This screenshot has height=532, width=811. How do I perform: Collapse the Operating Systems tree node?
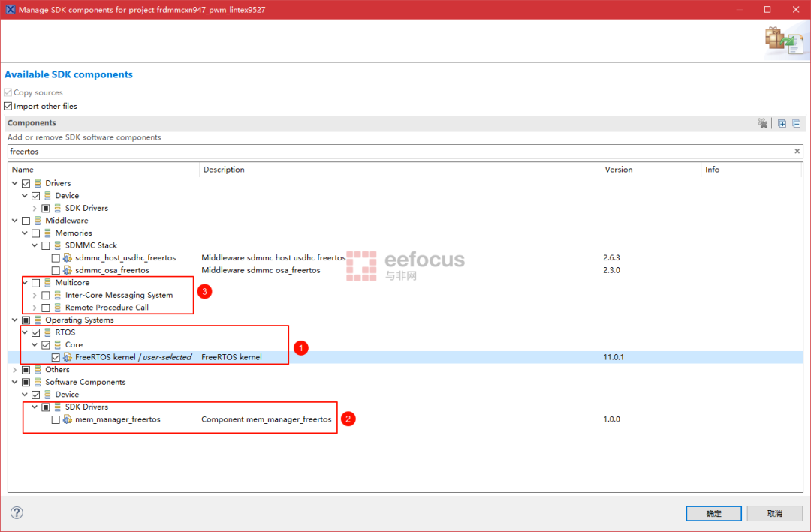click(x=15, y=320)
